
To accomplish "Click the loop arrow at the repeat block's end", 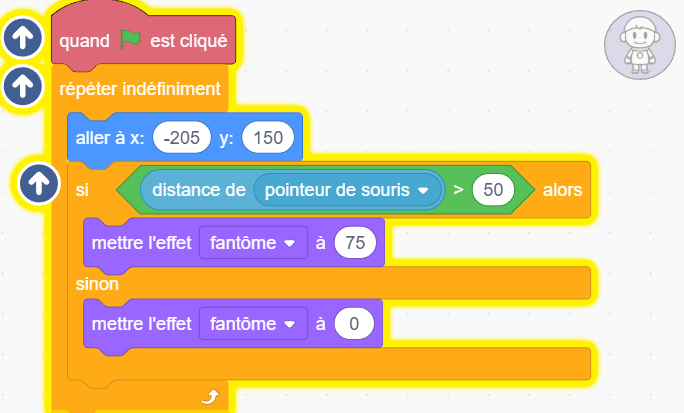I will 210,397.
